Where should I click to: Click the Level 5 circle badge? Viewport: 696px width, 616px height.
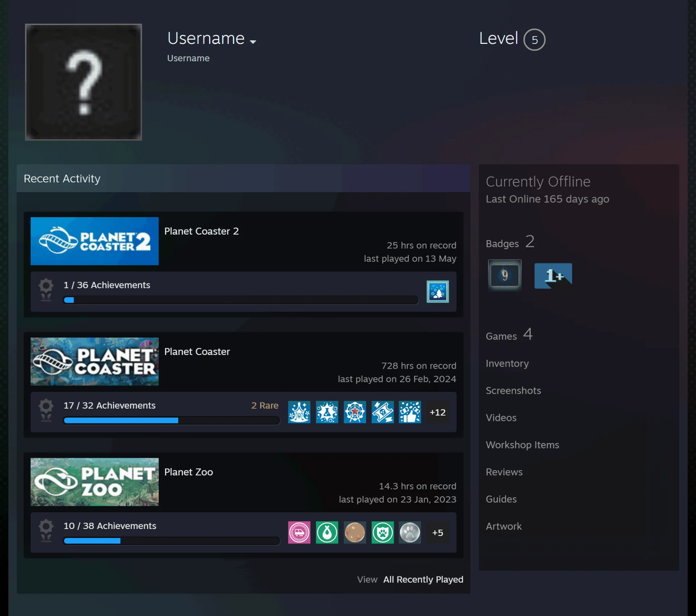point(534,40)
